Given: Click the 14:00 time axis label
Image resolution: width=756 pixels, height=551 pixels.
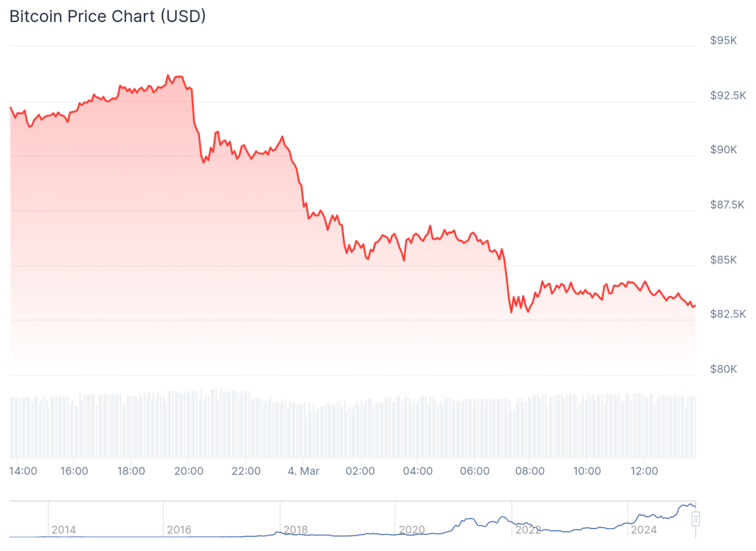Looking at the screenshot, I should coord(24,471).
